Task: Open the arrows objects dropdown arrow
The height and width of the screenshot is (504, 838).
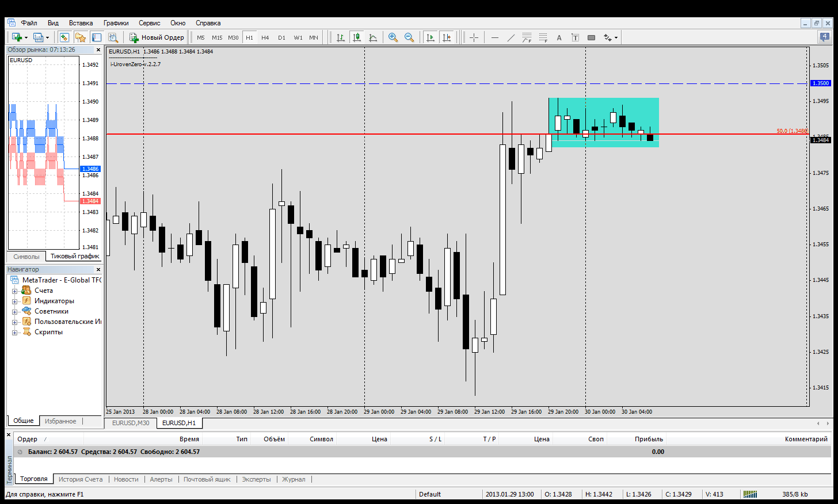Action: pos(616,37)
